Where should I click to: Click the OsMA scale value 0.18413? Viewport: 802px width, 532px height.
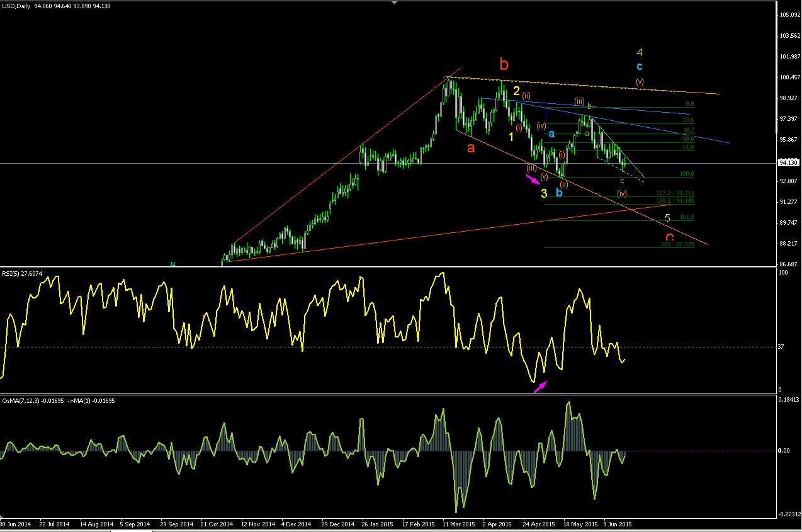pos(789,399)
